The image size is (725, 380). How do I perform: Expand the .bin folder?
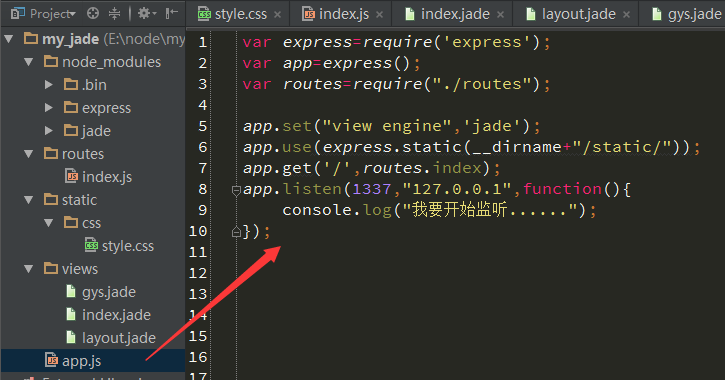(x=49, y=85)
